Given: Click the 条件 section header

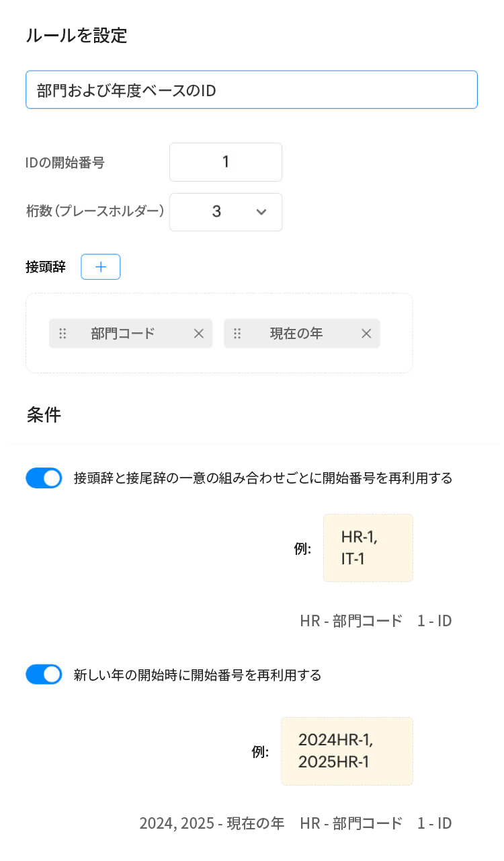Looking at the screenshot, I should 44,415.
